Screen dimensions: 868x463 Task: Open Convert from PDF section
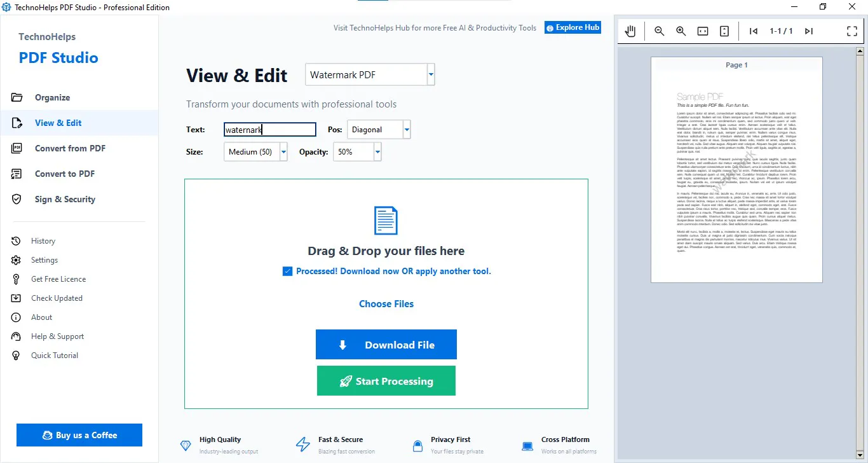(79, 148)
